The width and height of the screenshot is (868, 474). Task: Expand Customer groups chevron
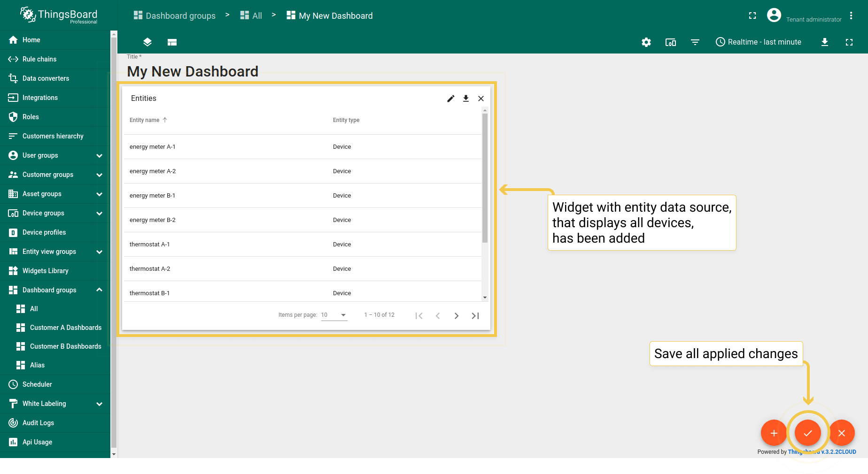[x=99, y=175]
